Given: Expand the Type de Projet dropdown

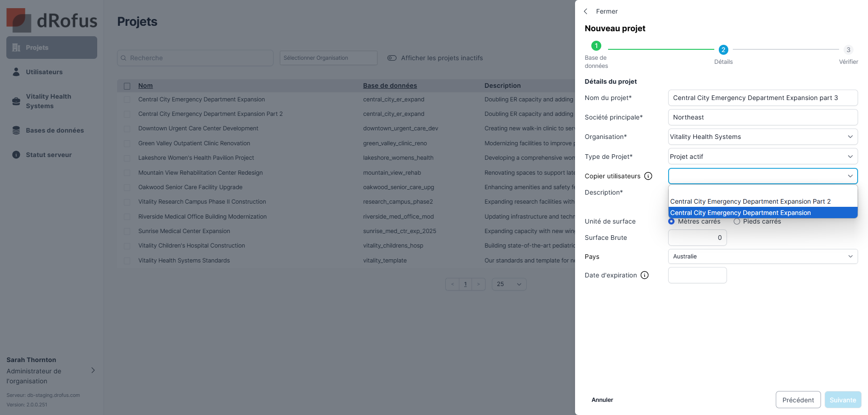Looking at the screenshot, I should click(763, 157).
